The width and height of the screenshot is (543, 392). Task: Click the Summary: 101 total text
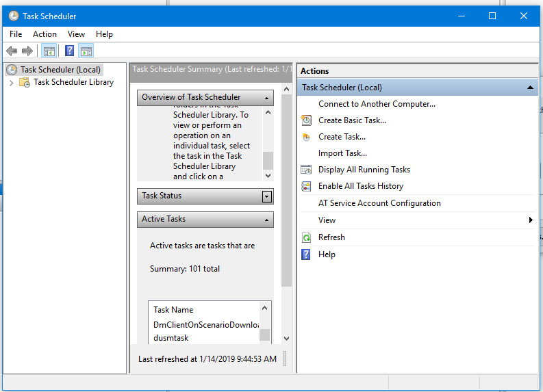point(185,269)
